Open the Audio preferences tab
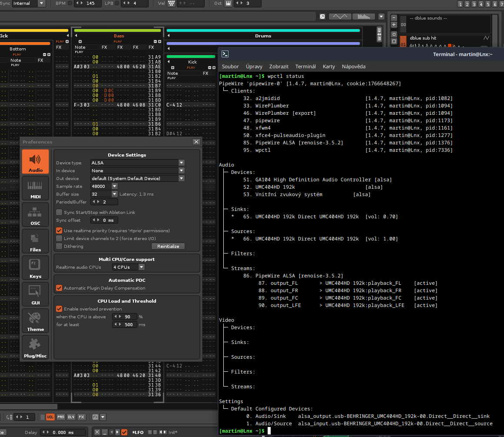This screenshot has height=437, width=504. (x=36, y=162)
